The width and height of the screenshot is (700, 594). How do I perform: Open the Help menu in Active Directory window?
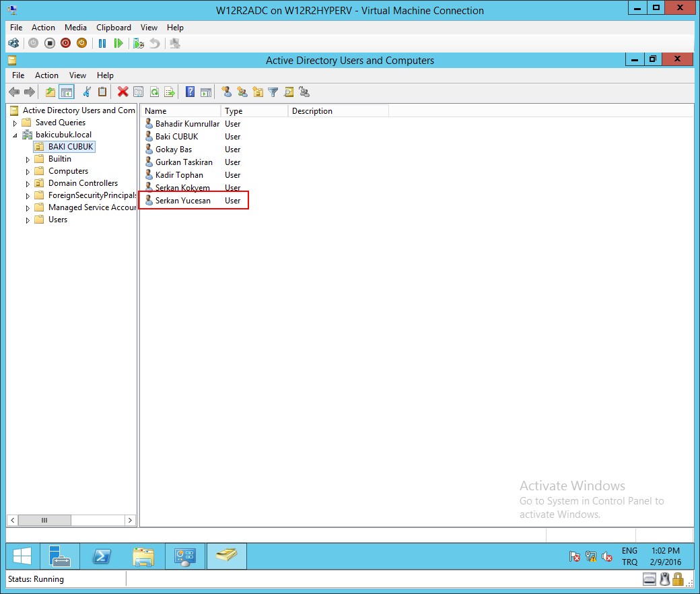pos(106,75)
